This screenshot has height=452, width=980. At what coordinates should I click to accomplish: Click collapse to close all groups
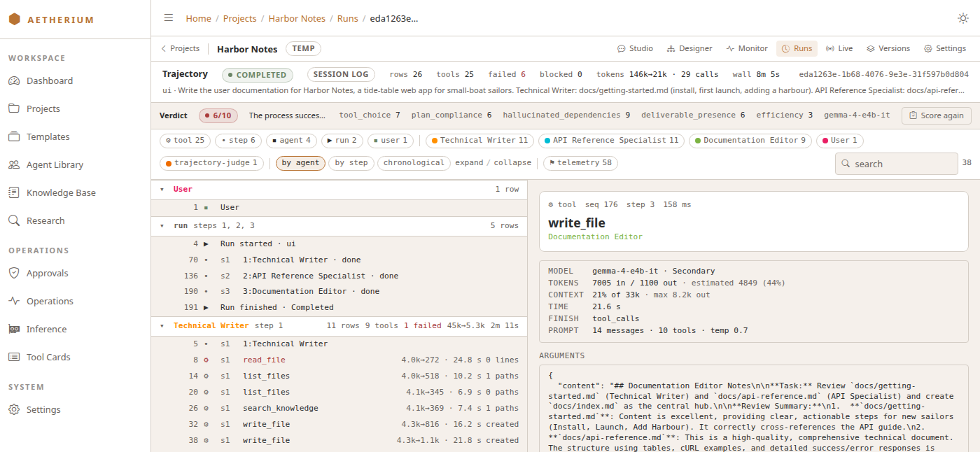point(512,163)
